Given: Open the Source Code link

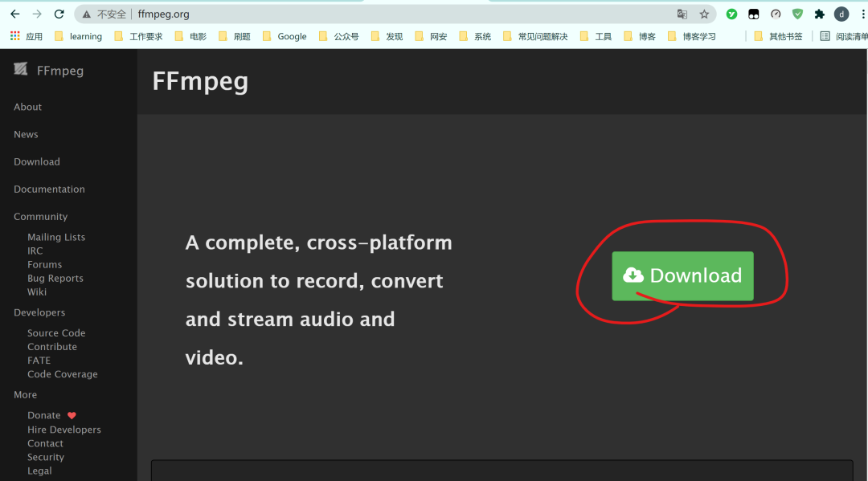Looking at the screenshot, I should click(56, 332).
